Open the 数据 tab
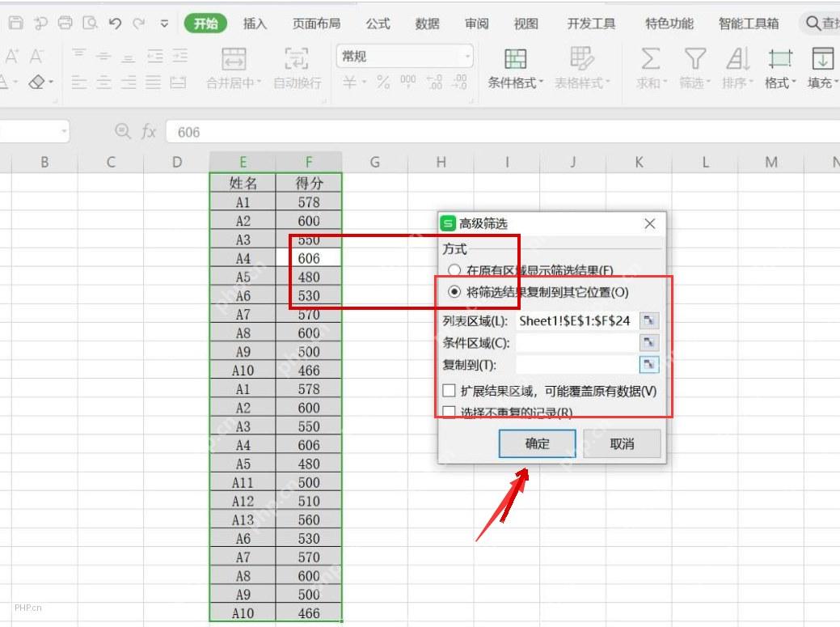The height and width of the screenshot is (627, 840). point(428,23)
